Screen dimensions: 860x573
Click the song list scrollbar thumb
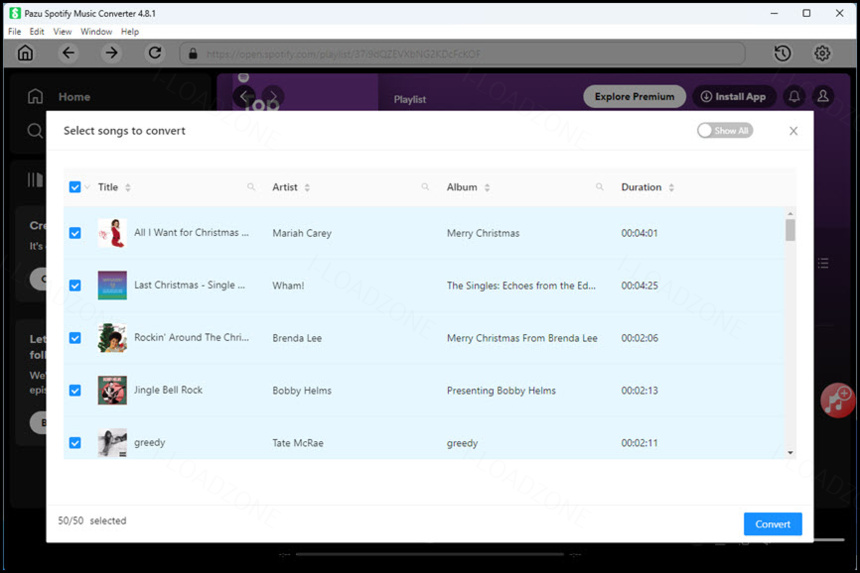pos(790,230)
